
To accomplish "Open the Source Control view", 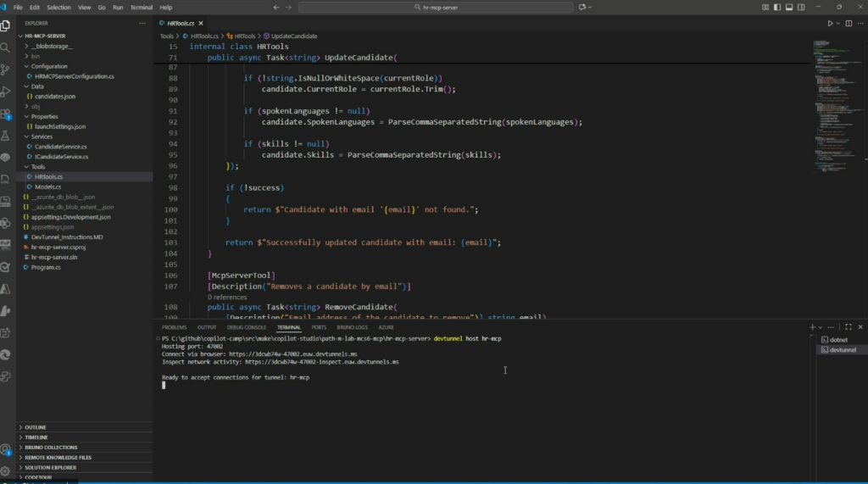I will [6, 70].
